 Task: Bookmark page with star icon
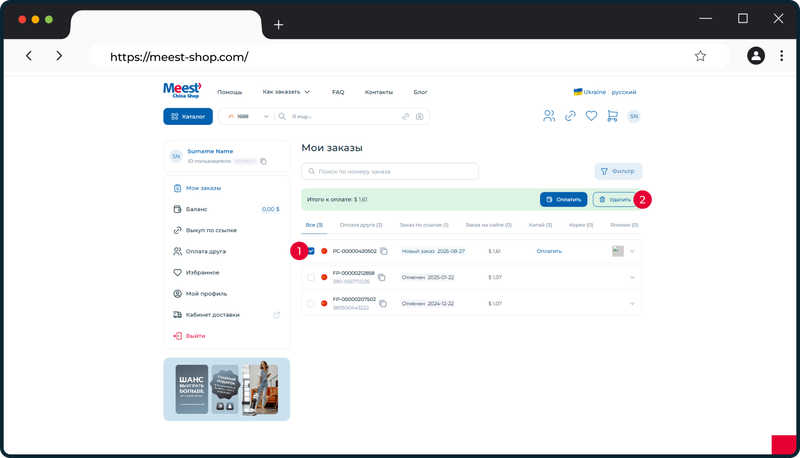click(700, 56)
